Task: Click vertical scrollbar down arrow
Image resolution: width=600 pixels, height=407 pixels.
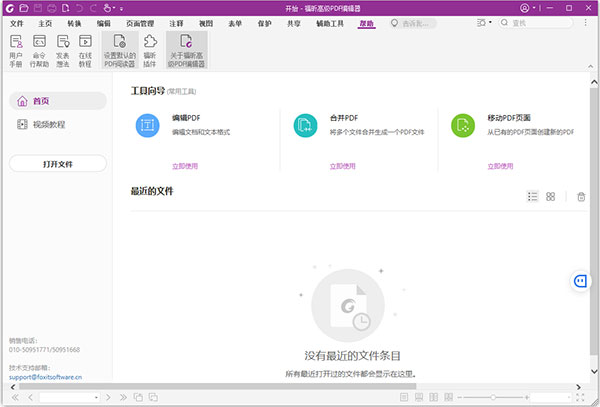Action: click(594, 371)
